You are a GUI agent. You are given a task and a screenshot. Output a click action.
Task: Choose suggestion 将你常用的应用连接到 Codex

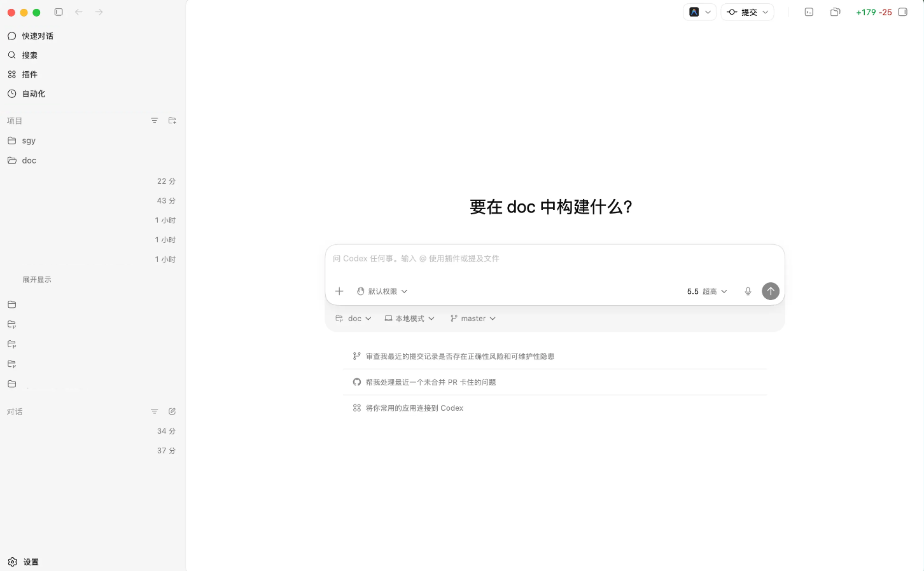555,408
